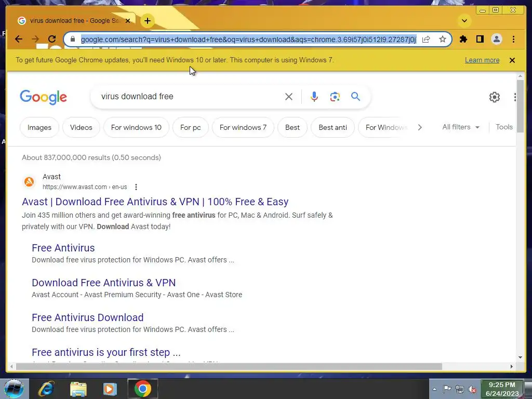Show hidden system tray icons

point(434,389)
